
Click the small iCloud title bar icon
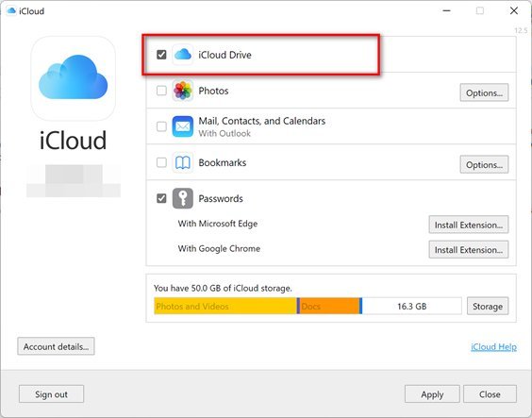tap(11, 11)
